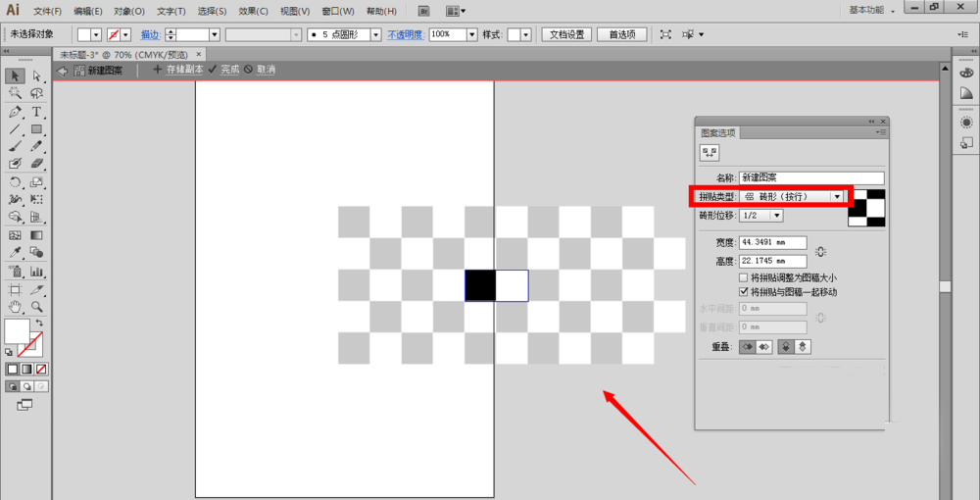Open 5 点圆形 brush definition dropdown
This screenshot has width=980, height=500.
[x=375, y=34]
